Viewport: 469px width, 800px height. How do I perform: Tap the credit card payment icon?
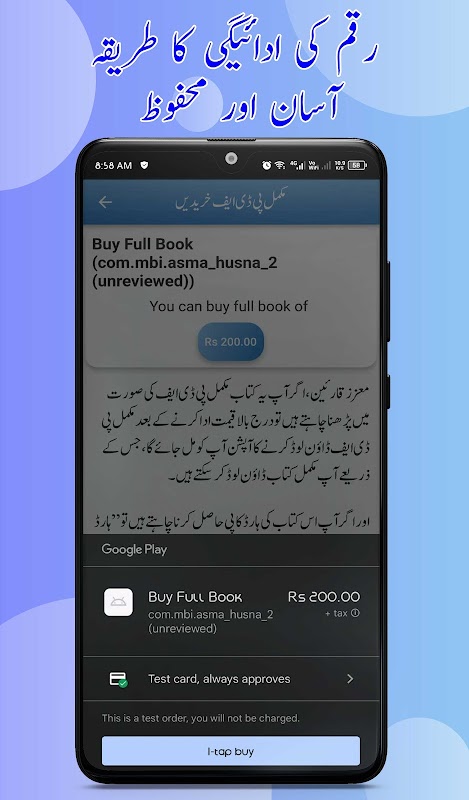click(x=118, y=679)
